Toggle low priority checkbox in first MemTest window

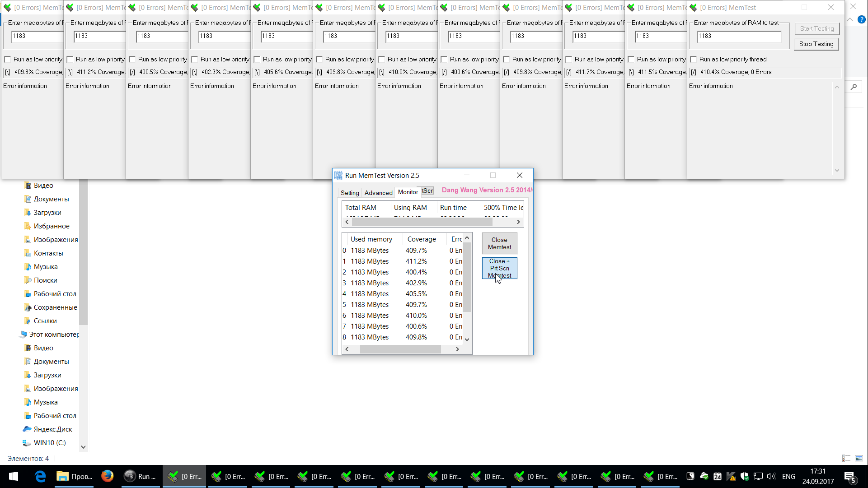8,59
